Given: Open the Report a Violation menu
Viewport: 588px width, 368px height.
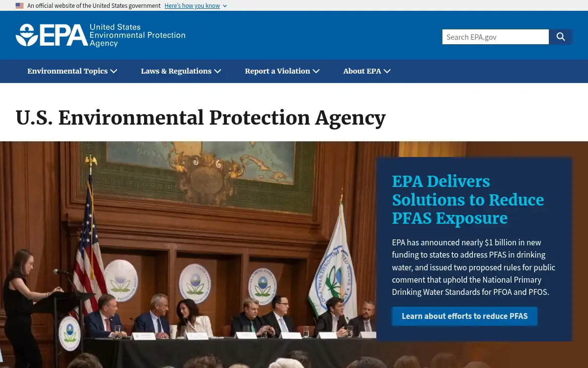Looking at the screenshot, I should 282,71.
